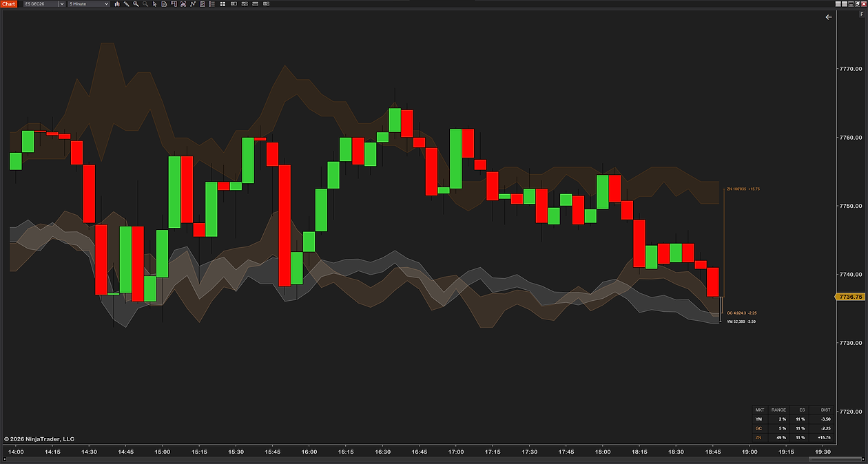Choose the side-by-side two-panel layout icon
This screenshot has height=464, width=868.
(234, 4)
